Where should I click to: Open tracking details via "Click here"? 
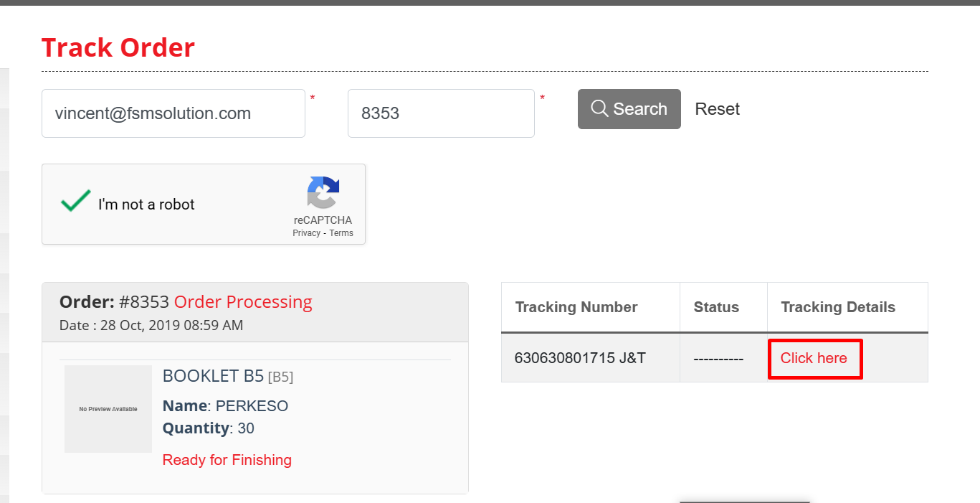tap(814, 358)
